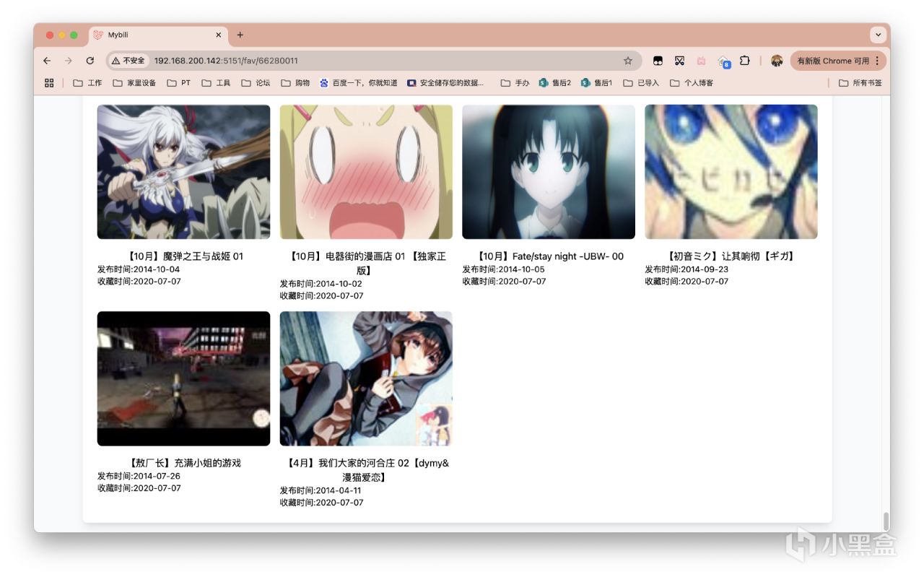Open the Fate/stay night video thumbnail
924x577 pixels.
549,172
